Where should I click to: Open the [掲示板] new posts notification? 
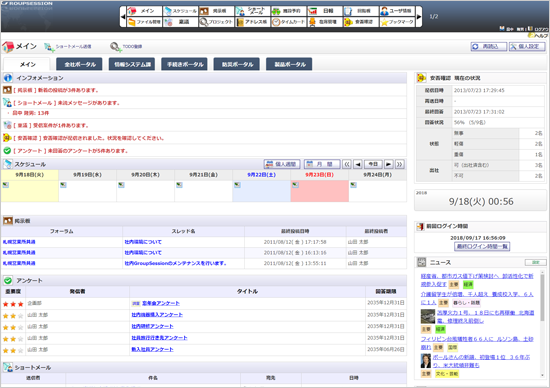point(56,90)
